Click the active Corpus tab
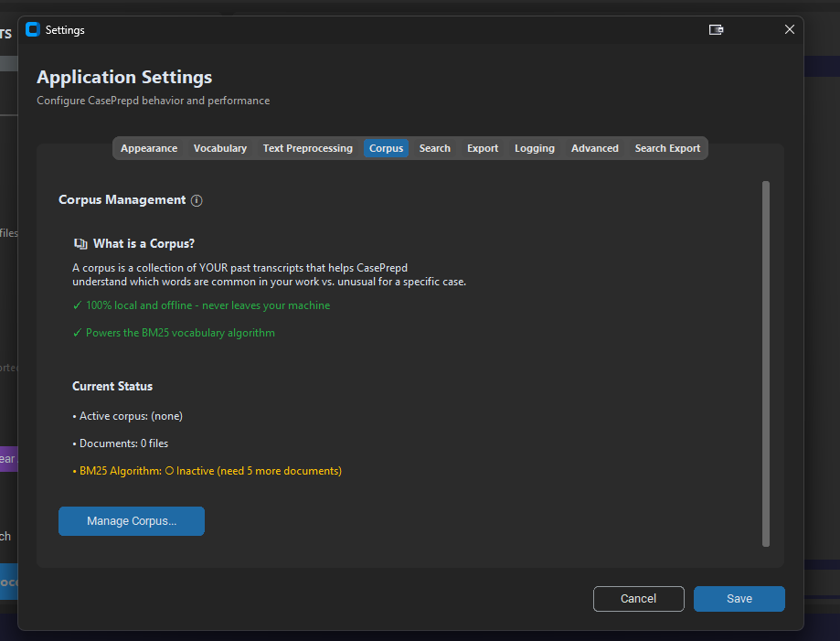 click(x=386, y=148)
